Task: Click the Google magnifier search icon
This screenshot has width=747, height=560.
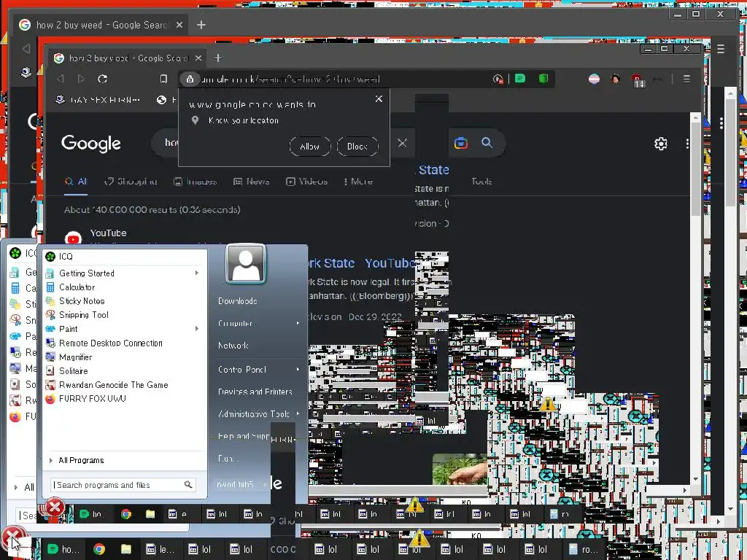Action: pyautogui.click(x=487, y=142)
